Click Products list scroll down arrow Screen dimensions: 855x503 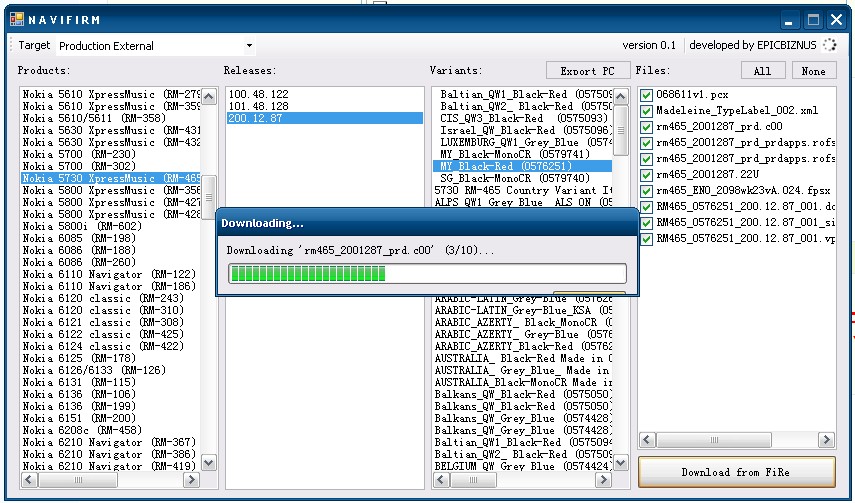(x=209, y=463)
